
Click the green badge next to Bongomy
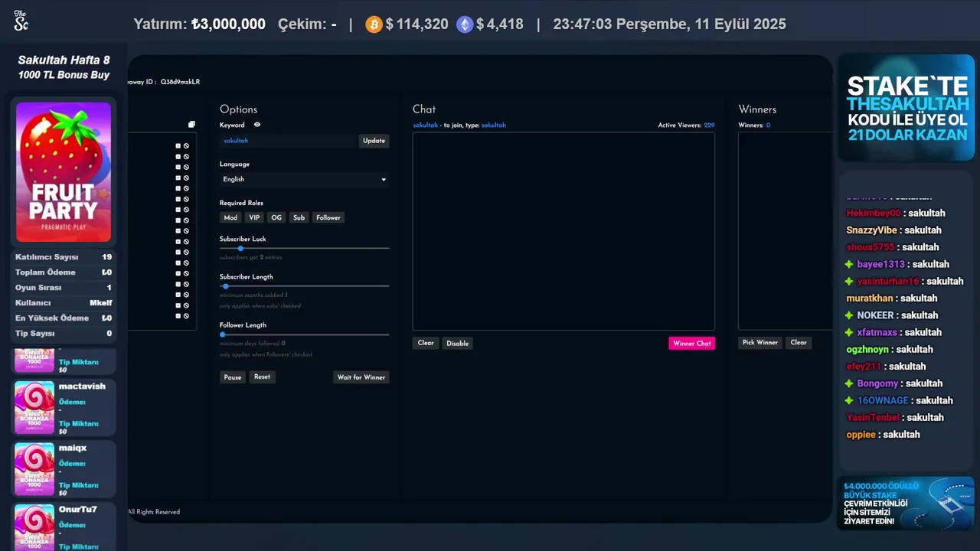[x=849, y=383]
